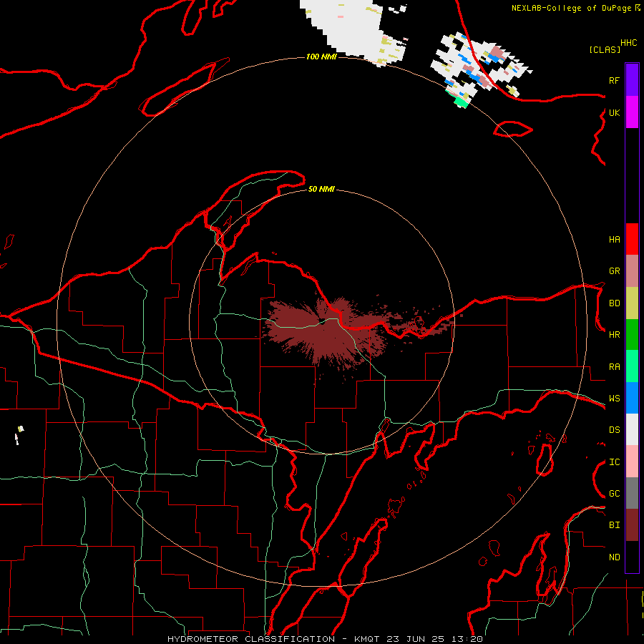The width and height of the screenshot is (644, 644).
Task: Click the HA legend label
Action: tap(614, 240)
